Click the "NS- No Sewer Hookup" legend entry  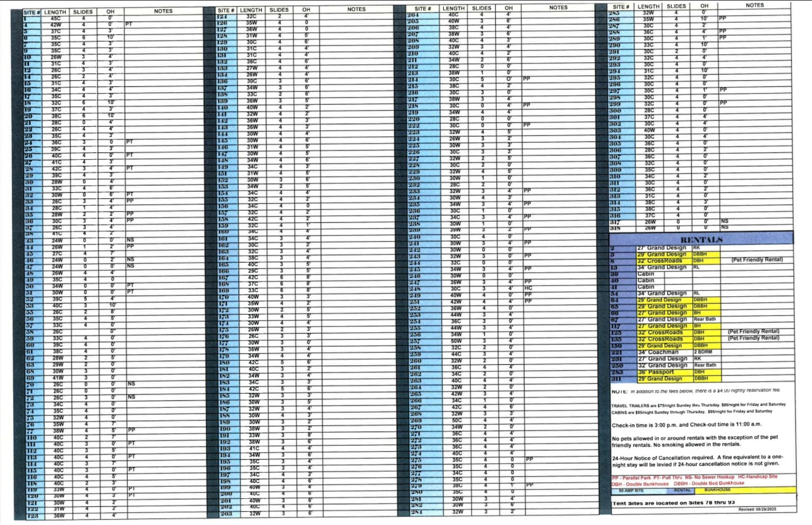pyautogui.click(x=710, y=477)
